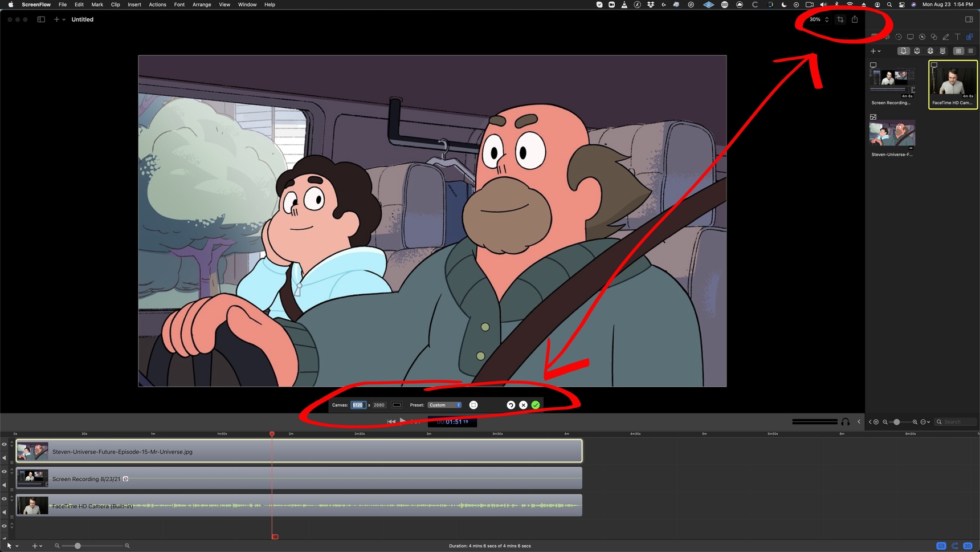This screenshot has height=552, width=980.
Task: Open the Preset Custom dropdown
Action: [x=444, y=405]
